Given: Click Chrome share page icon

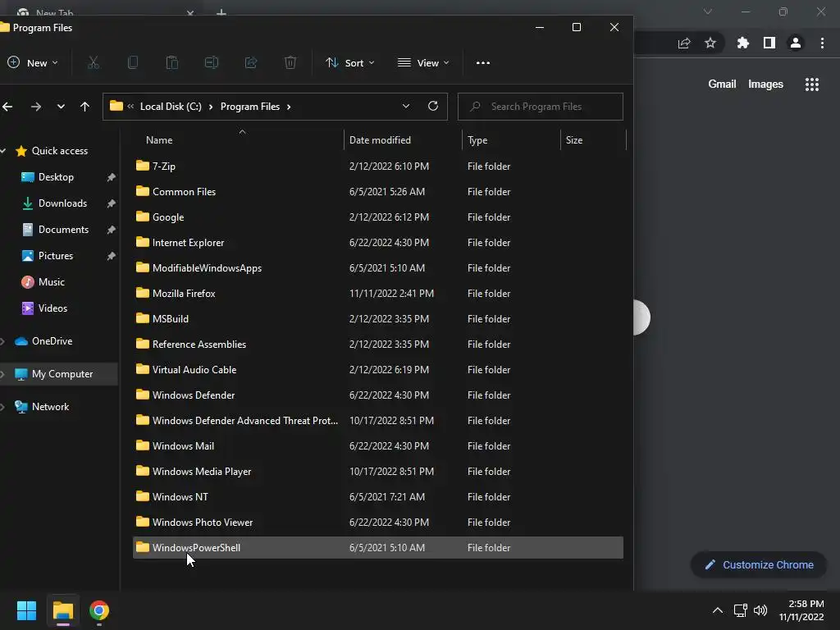Looking at the screenshot, I should (684, 43).
